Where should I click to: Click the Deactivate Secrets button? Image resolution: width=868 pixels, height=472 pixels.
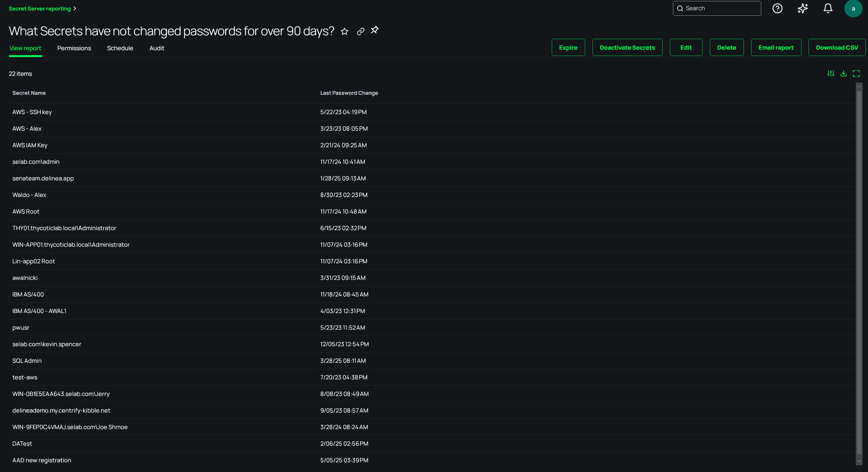click(x=627, y=48)
